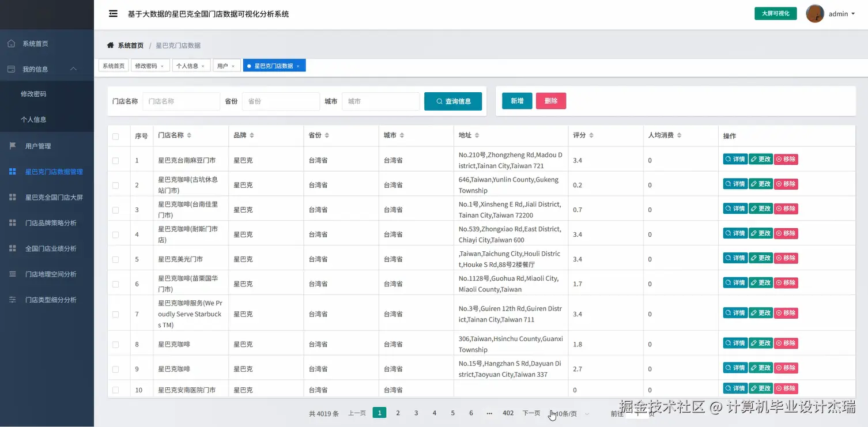Screen dimensions: 868x427
Task: Check the row 7 We Proudly Serve checkbox
Action: click(x=115, y=315)
